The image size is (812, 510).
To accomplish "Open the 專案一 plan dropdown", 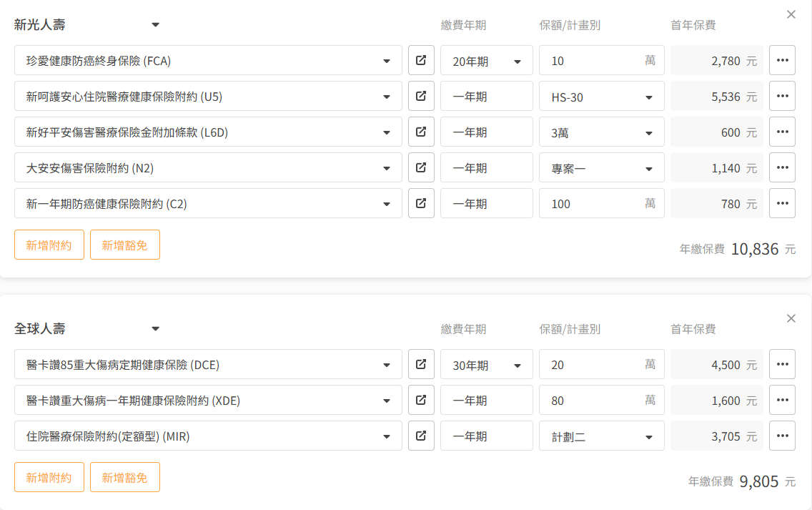I will pyautogui.click(x=601, y=168).
